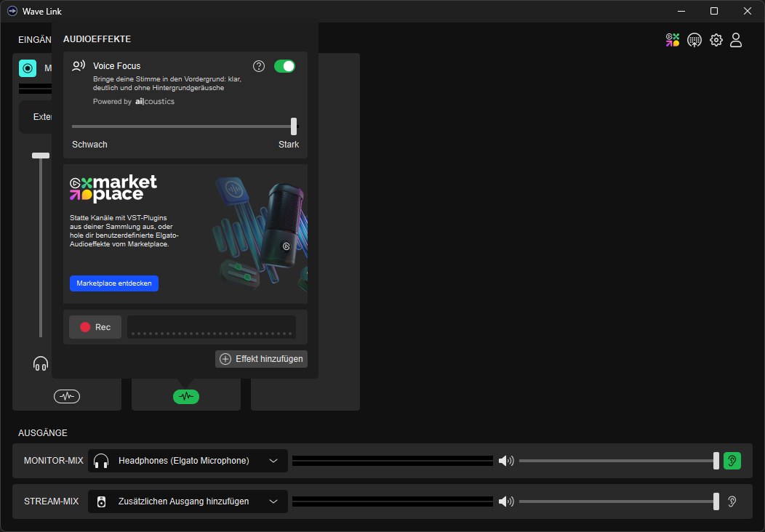Open the Marketplace icon in top toolbar

click(673, 40)
